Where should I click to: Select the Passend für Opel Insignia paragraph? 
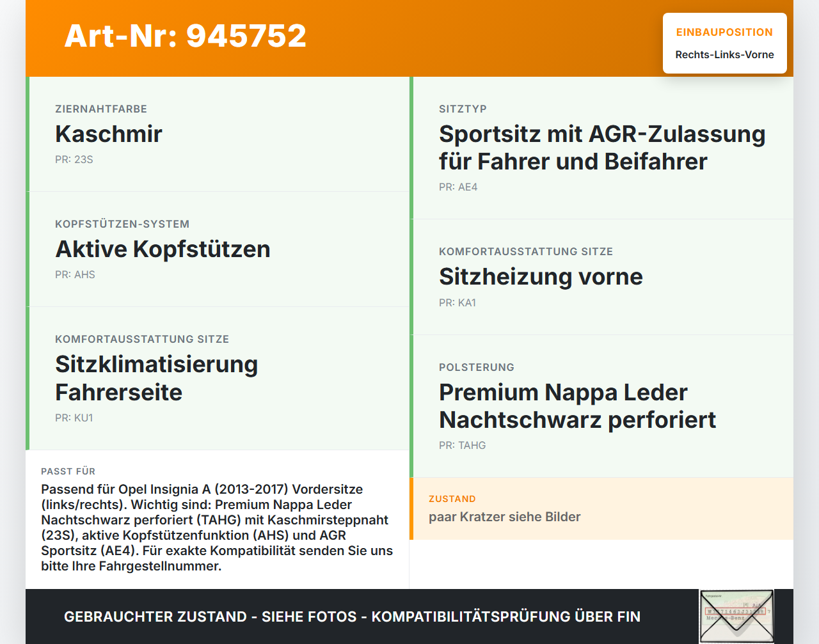217,528
